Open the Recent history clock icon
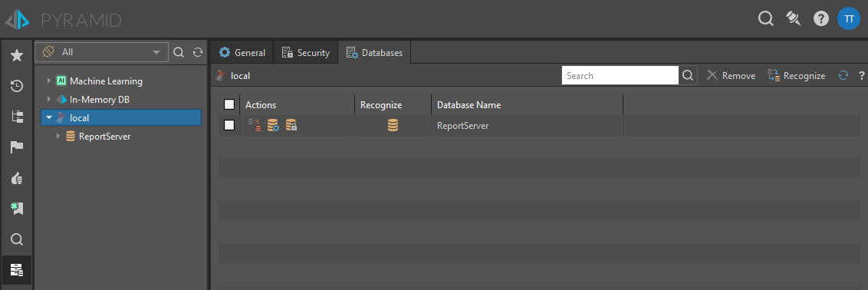Screen dimensions: 868x290 17,86
